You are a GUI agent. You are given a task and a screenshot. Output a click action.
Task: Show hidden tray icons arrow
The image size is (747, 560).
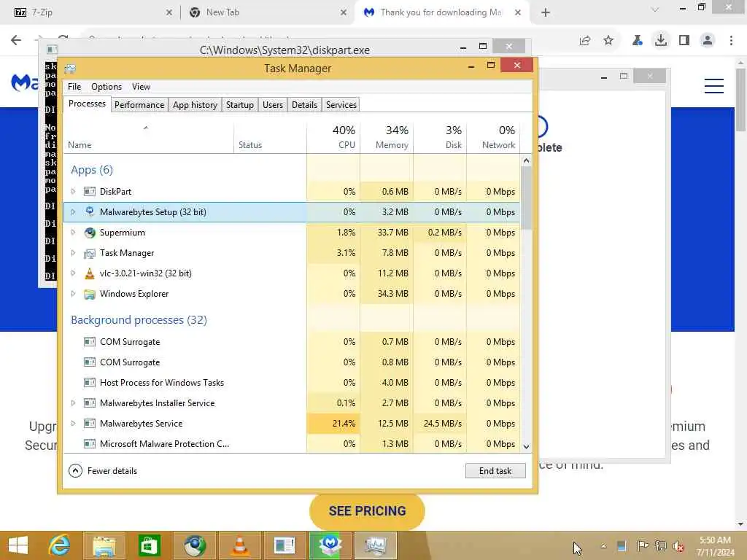tap(603, 545)
